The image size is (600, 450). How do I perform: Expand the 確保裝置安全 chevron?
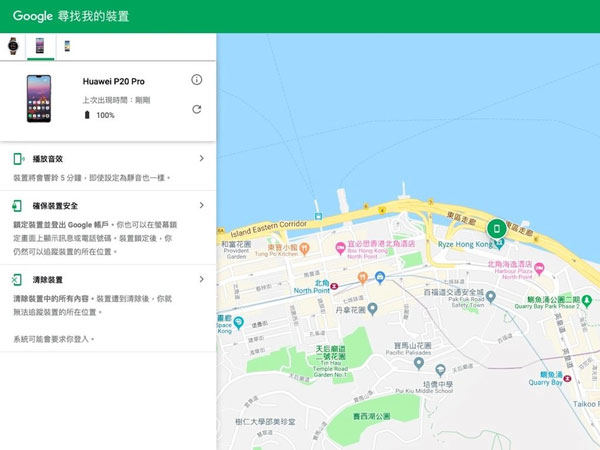(202, 205)
